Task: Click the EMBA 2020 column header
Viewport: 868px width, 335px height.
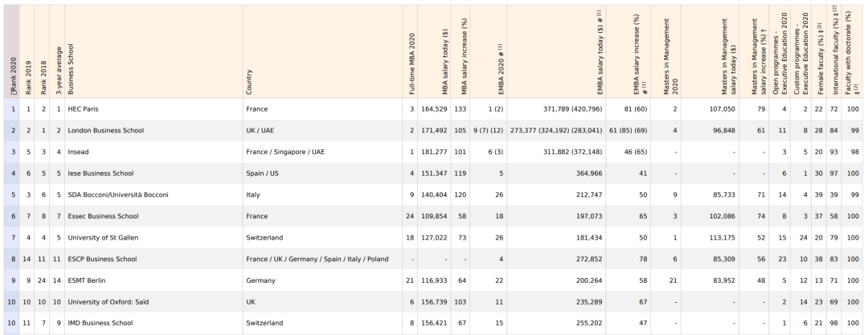Action: coord(488,52)
